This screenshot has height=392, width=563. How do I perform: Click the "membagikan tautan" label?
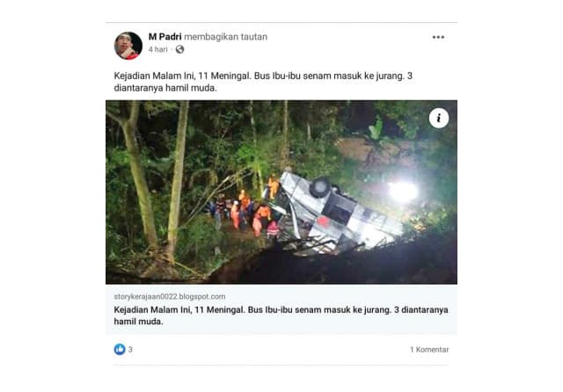[225, 37]
